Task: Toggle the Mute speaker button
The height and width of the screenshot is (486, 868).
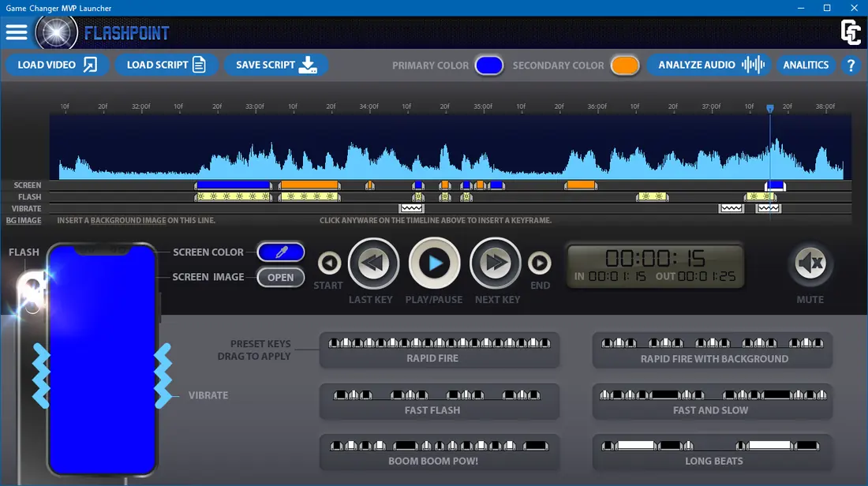Action: click(x=810, y=263)
